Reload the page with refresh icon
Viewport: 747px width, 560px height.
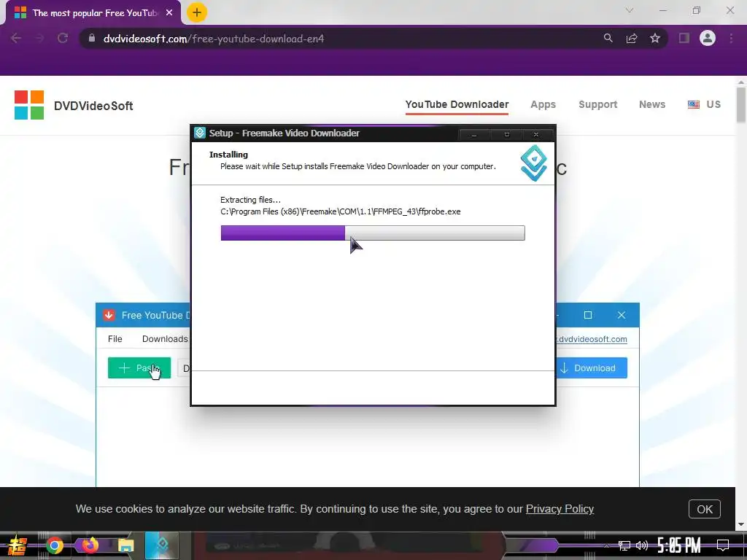click(x=63, y=39)
